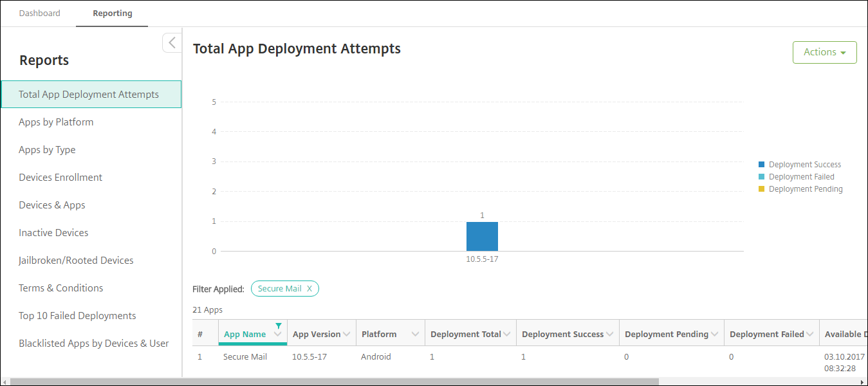Screen dimensions: 868x386
Task: Toggle Deployment Pending series in legend
Action: 762,189
